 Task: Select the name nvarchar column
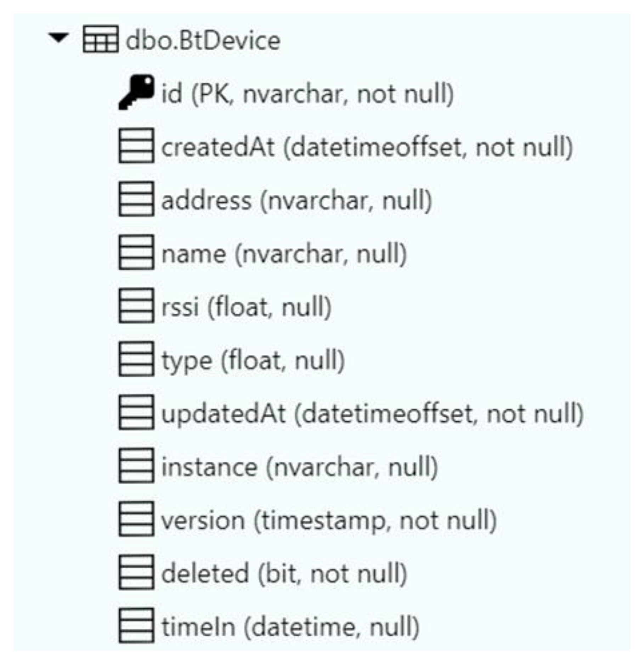pyautogui.click(x=284, y=254)
